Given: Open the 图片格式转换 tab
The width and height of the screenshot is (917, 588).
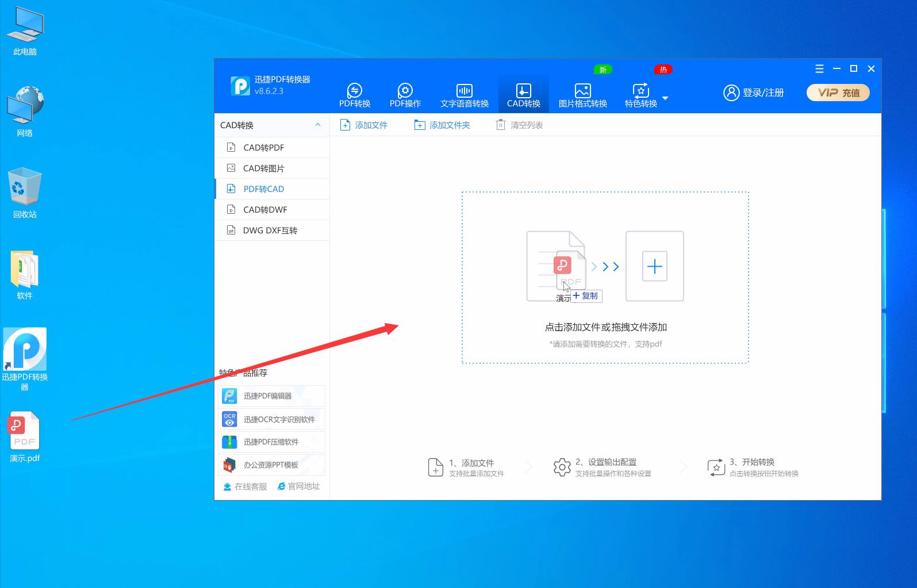Looking at the screenshot, I should coord(583,95).
